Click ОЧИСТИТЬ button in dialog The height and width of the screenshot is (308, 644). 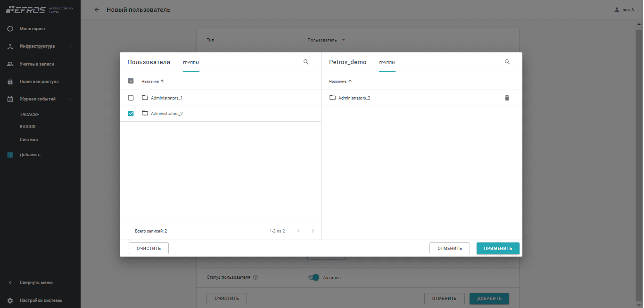click(149, 248)
